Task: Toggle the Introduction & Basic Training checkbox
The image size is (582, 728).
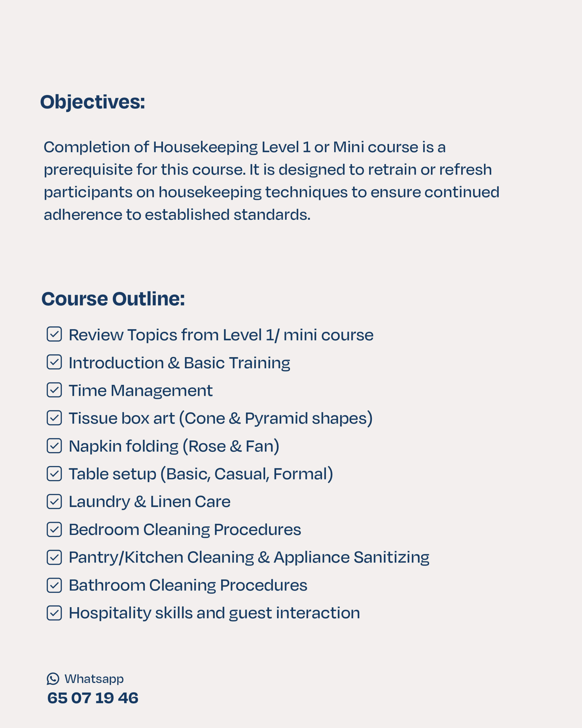Action: point(54,362)
